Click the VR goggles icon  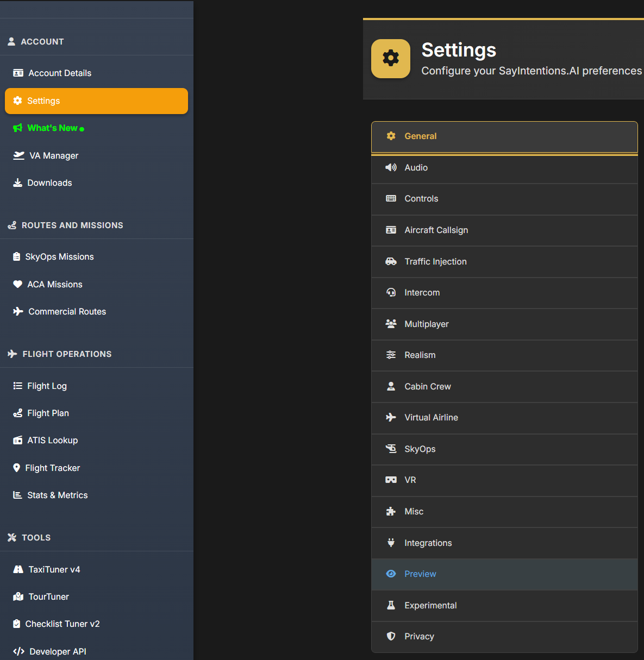pyautogui.click(x=391, y=480)
